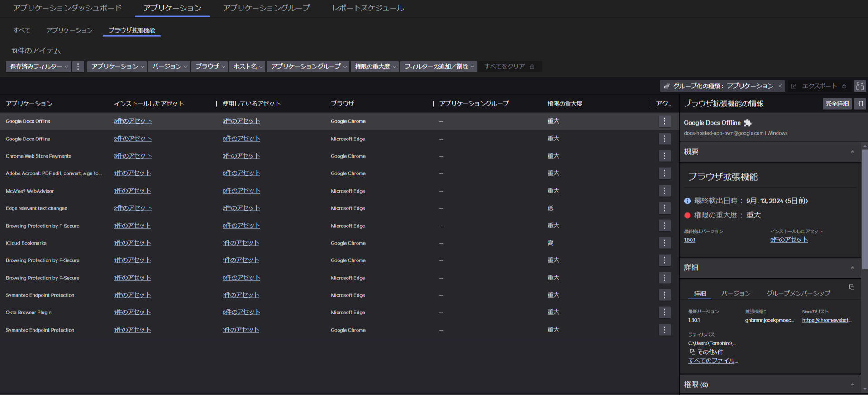Open 3件のアセット installed link for Chrome Web Store Payments
This screenshot has height=395, width=868.
pos(133,156)
